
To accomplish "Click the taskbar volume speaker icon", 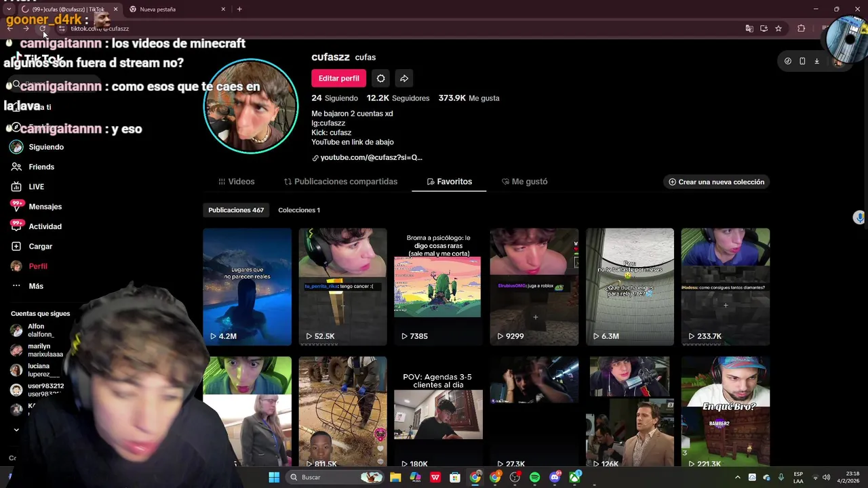I will pyautogui.click(x=825, y=477).
